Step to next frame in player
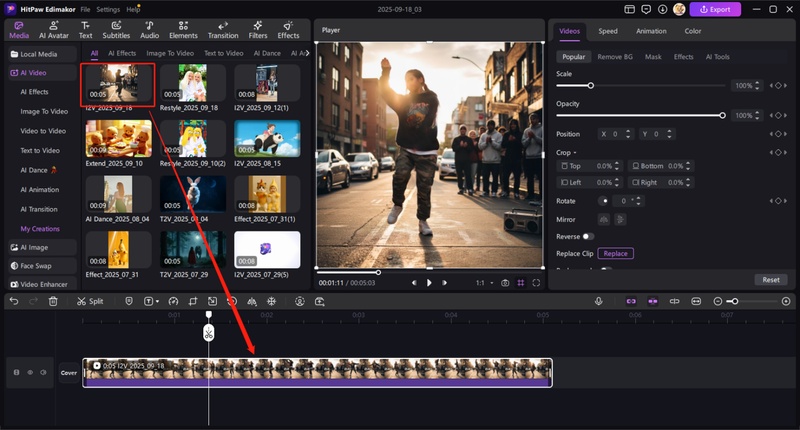 444,283
